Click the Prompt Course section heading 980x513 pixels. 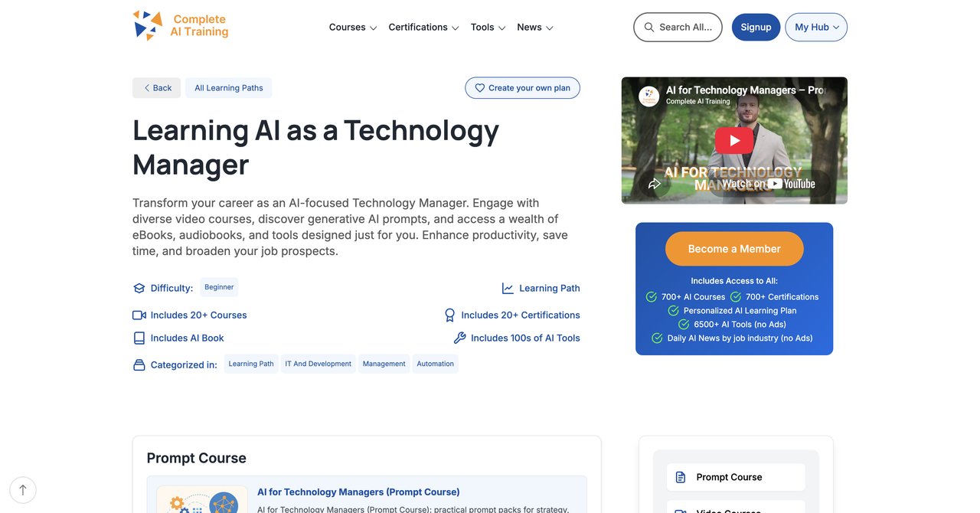197,458
